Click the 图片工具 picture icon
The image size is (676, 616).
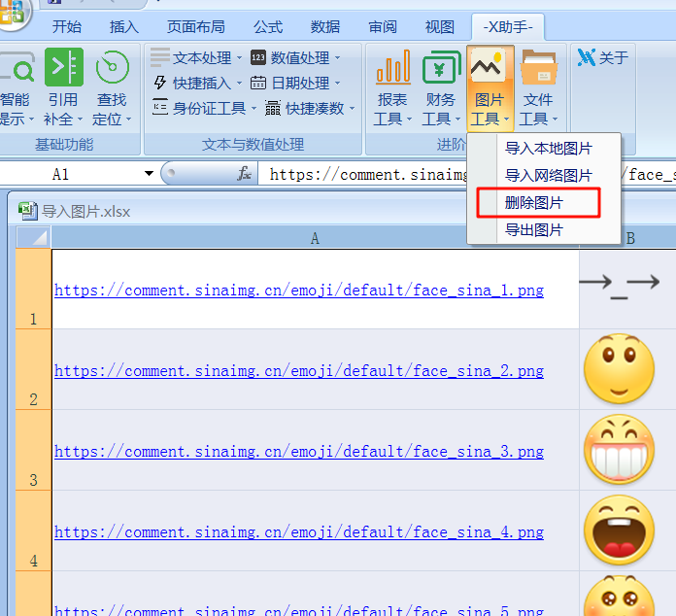(x=488, y=65)
